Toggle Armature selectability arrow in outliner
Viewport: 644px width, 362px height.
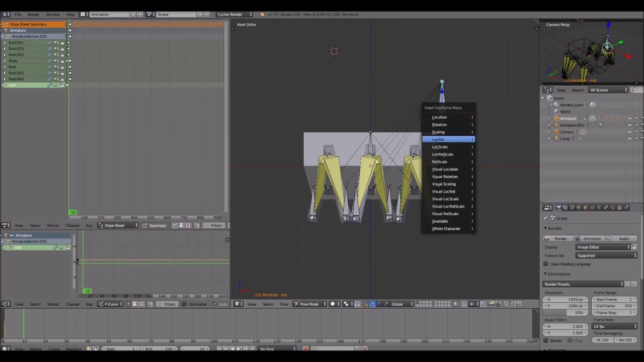pos(636,118)
